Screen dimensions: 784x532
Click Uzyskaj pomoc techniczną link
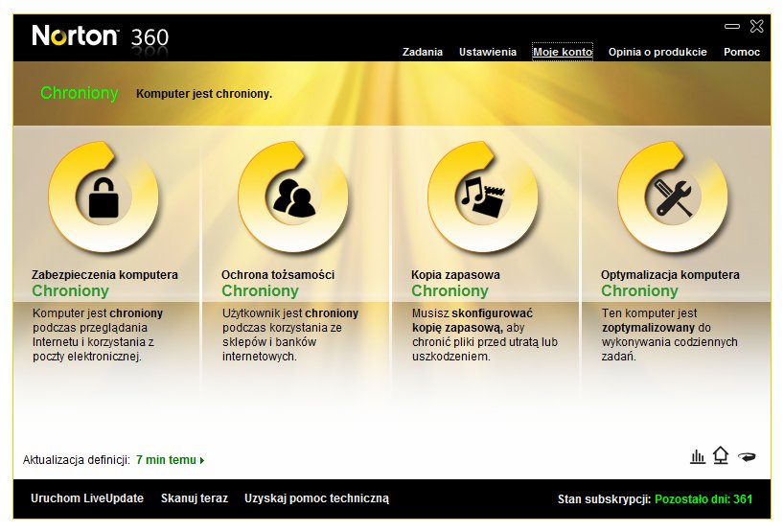(316, 498)
